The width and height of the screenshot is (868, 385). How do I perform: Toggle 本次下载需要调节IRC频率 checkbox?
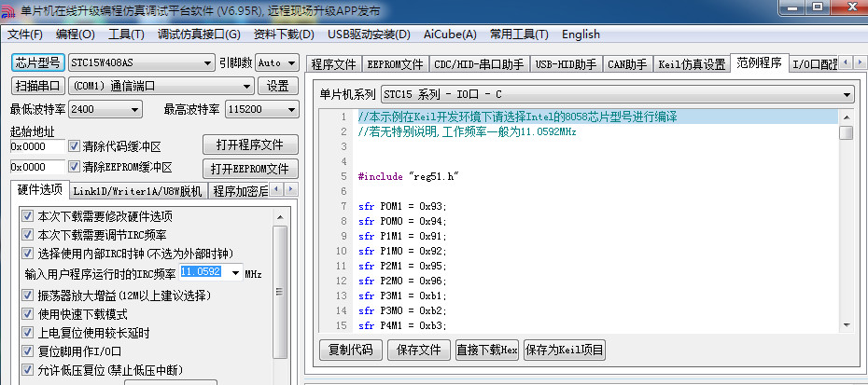27,235
